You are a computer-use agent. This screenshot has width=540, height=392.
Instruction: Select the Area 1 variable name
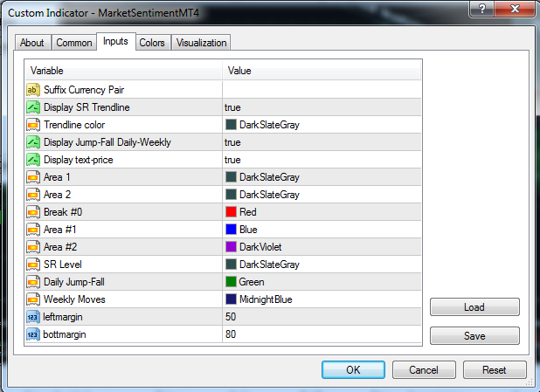[x=57, y=177]
